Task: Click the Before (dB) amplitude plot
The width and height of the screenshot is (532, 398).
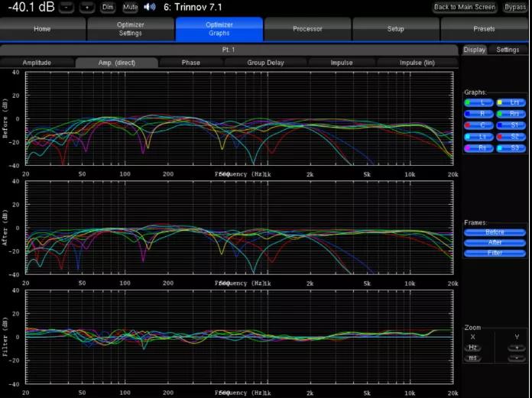Action: point(239,118)
